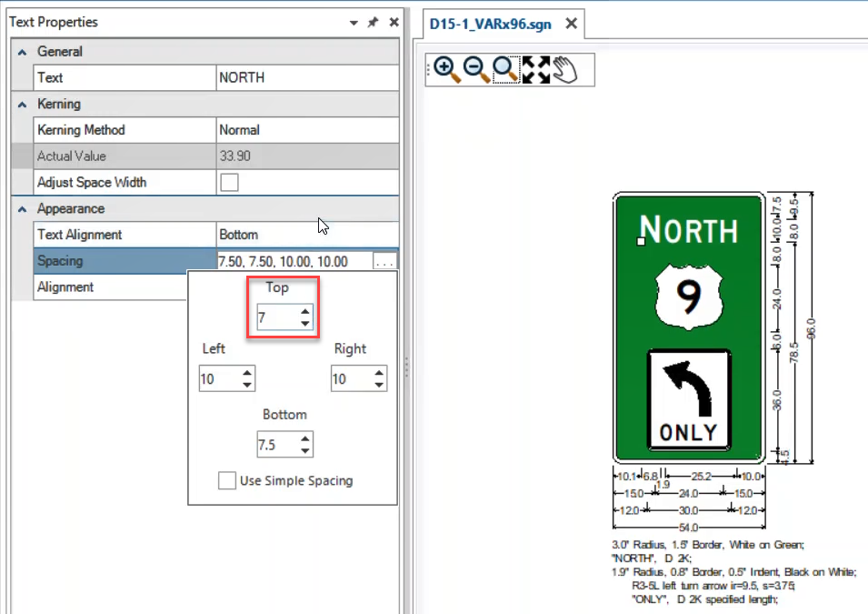Click the Spacing ellipsis button
This screenshot has height=614, width=868.
(x=385, y=262)
